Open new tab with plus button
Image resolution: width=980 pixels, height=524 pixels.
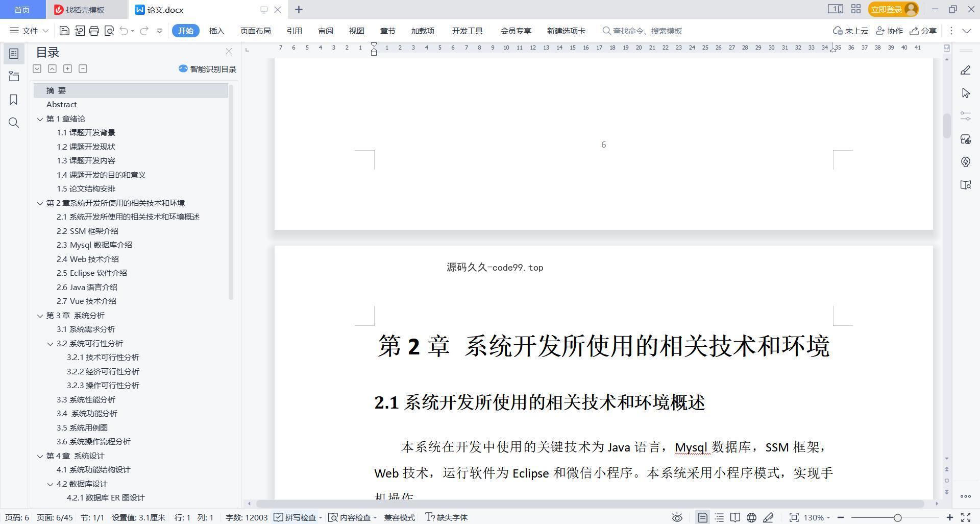(x=299, y=9)
